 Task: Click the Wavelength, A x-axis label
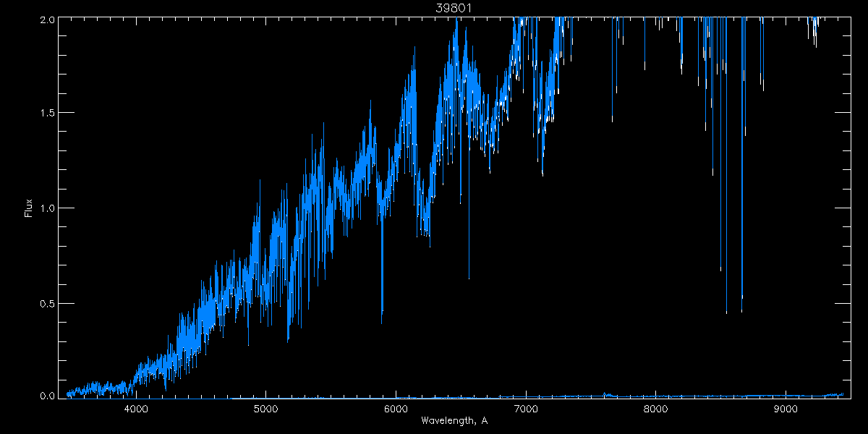[x=454, y=421]
